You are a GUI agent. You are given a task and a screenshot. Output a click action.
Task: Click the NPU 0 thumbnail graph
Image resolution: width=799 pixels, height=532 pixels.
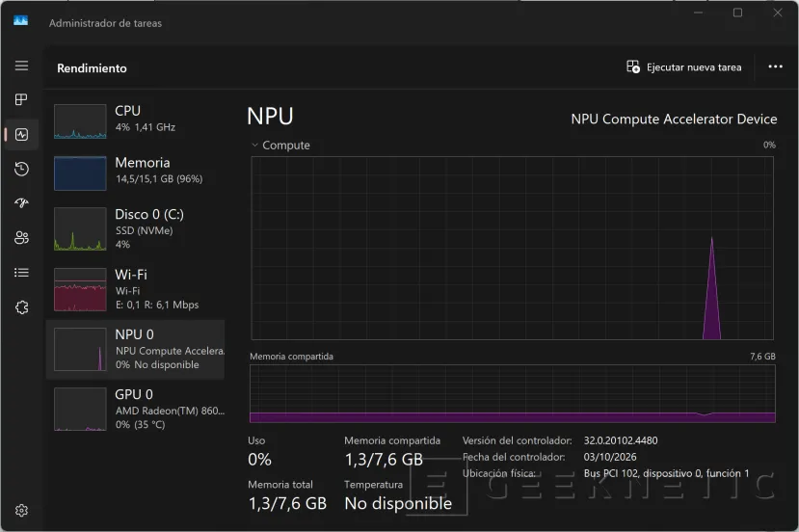point(80,350)
